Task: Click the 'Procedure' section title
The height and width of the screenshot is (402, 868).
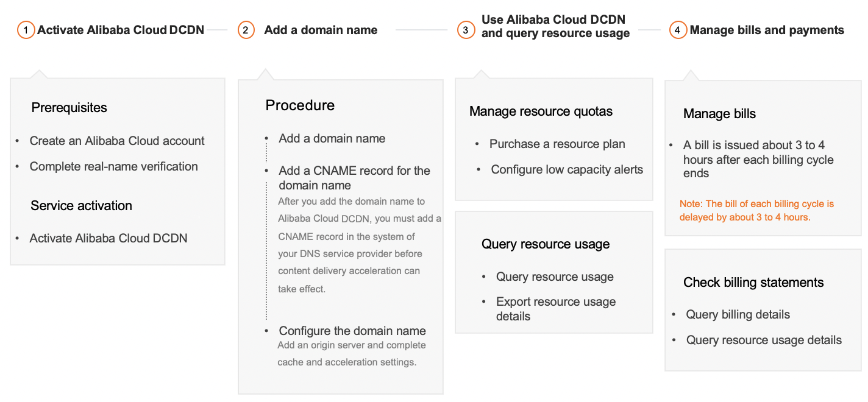Action: pos(300,105)
